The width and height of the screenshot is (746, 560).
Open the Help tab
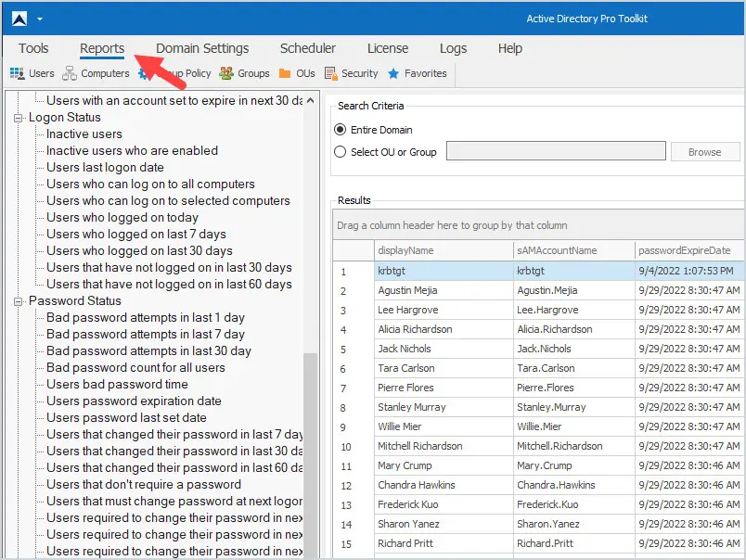click(x=510, y=48)
